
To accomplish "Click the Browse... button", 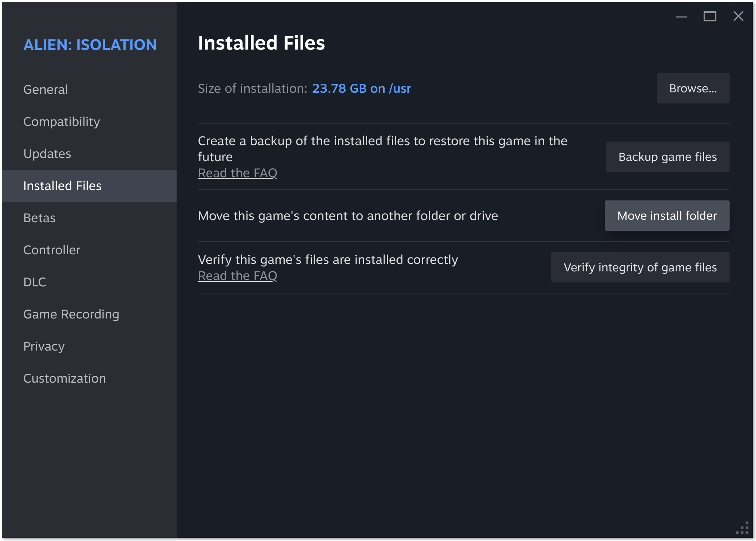I will (x=693, y=88).
